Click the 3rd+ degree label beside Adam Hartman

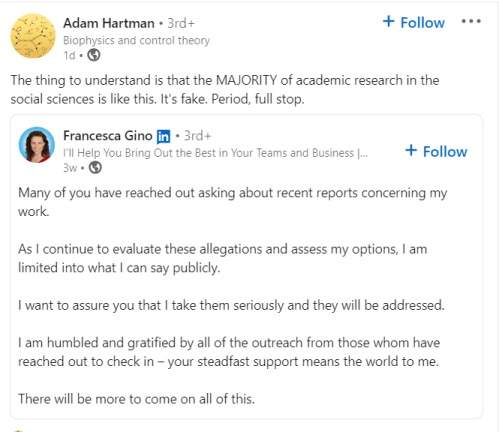(x=181, y=23)
